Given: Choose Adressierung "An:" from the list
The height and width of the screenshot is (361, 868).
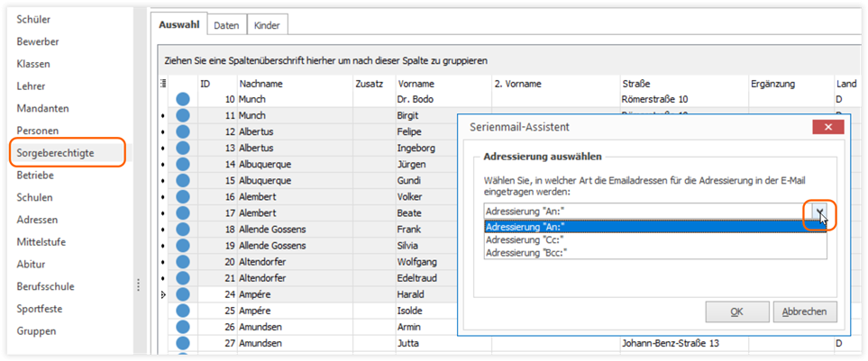Looking at the screenshot, I should (655, 226).
